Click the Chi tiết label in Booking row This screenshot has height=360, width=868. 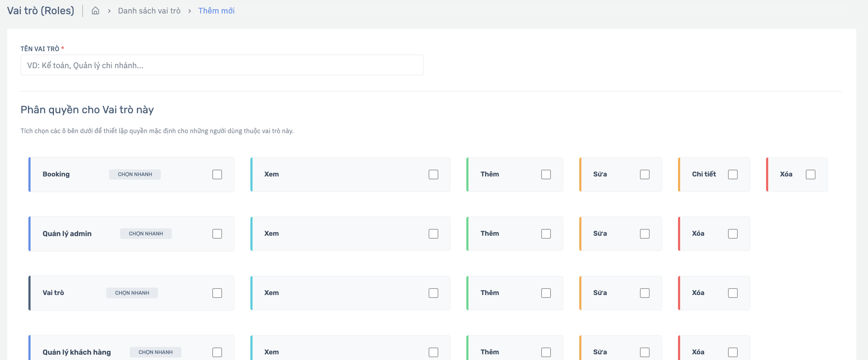coord(704,174)
